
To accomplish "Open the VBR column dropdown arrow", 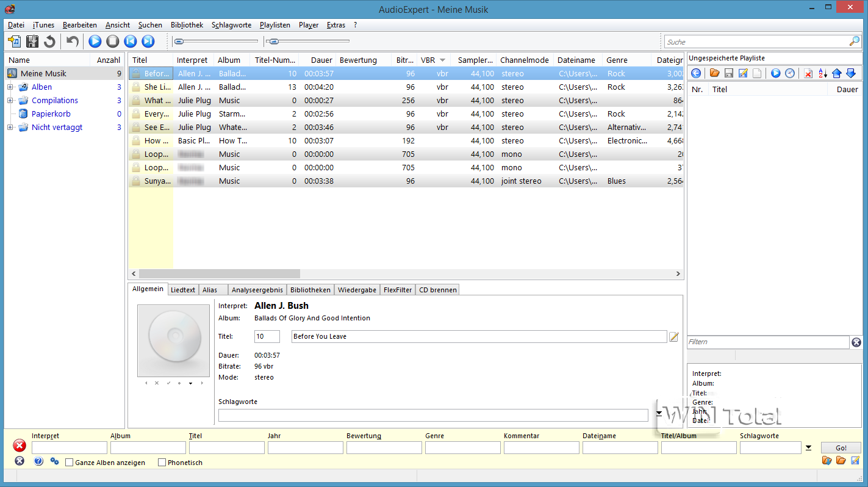I will pyautogui.click(x=442, y=60).
